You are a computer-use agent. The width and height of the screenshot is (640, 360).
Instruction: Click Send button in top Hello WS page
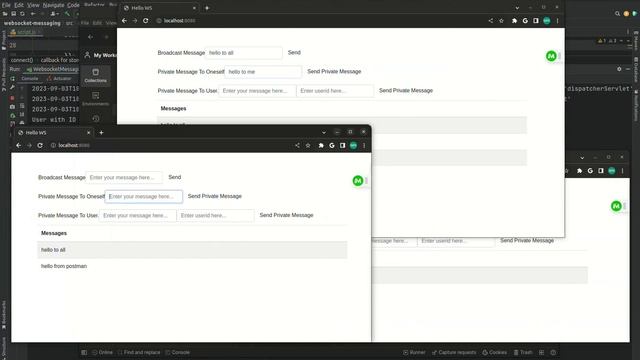point(294,53)
